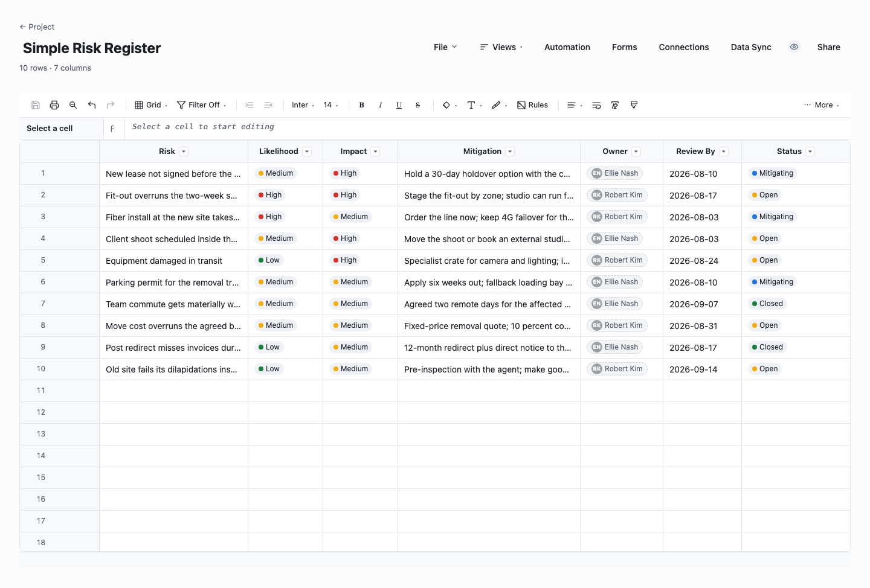This screenshot has width=870, height=588.
Task: Open the Automation menu
Action: click(567, 47)
